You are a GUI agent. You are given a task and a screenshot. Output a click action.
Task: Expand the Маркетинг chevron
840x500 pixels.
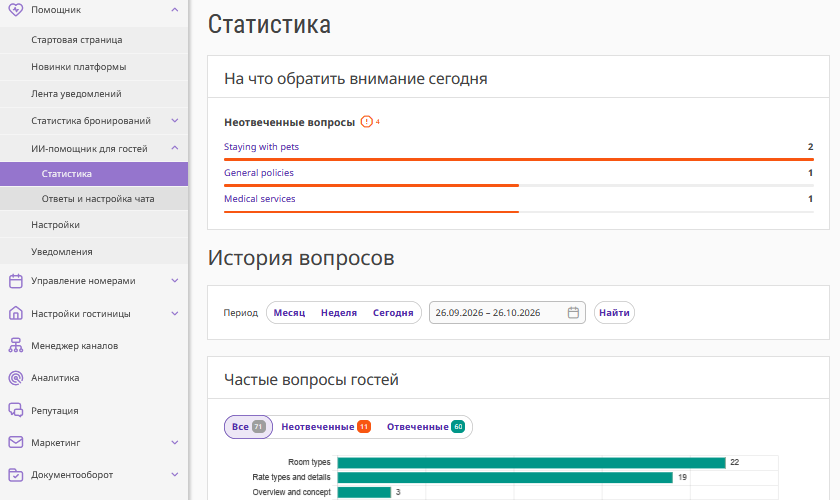[175, 442]
